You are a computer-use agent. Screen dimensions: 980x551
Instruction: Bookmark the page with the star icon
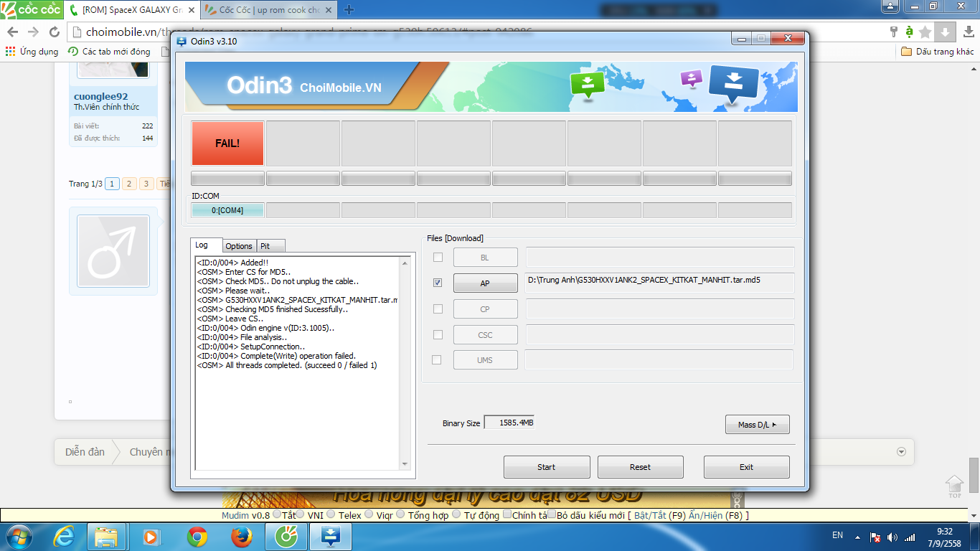point(925,32)
